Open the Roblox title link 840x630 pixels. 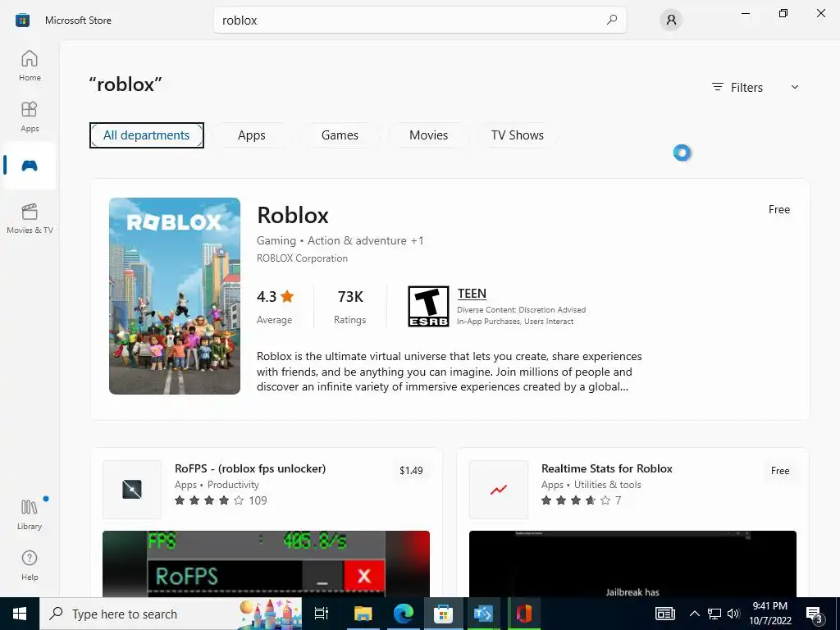coord(293,216)
